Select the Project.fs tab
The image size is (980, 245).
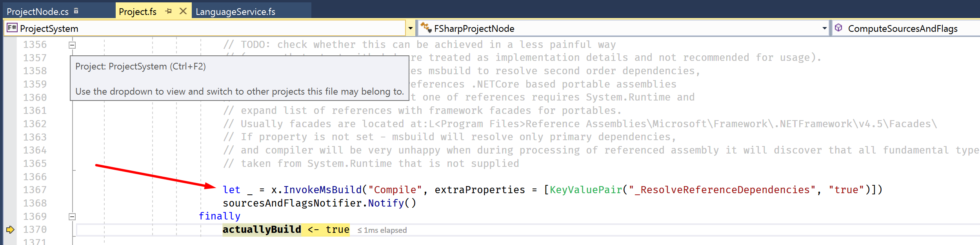pos(138,12)
